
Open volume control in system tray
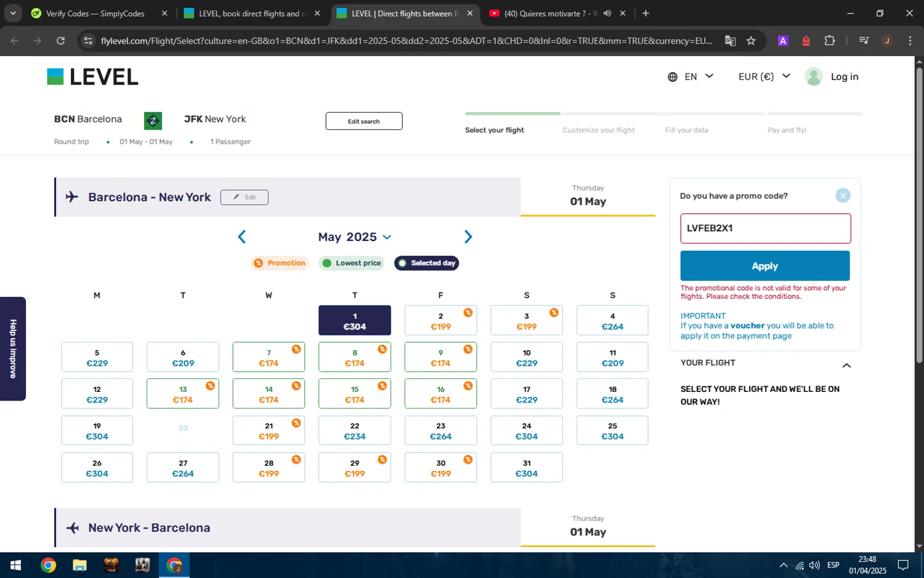[814, 565]
